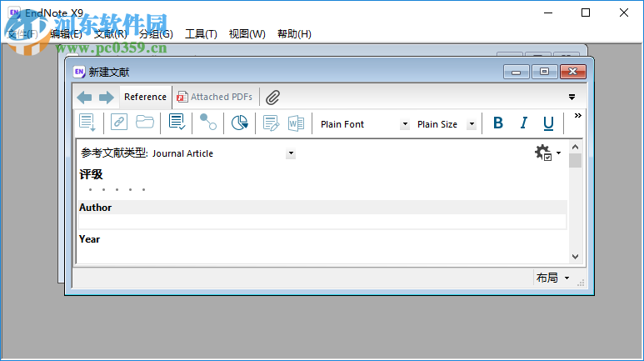Open the 视图(W) menu
The image size is (644, 361).
click(247, 33)
